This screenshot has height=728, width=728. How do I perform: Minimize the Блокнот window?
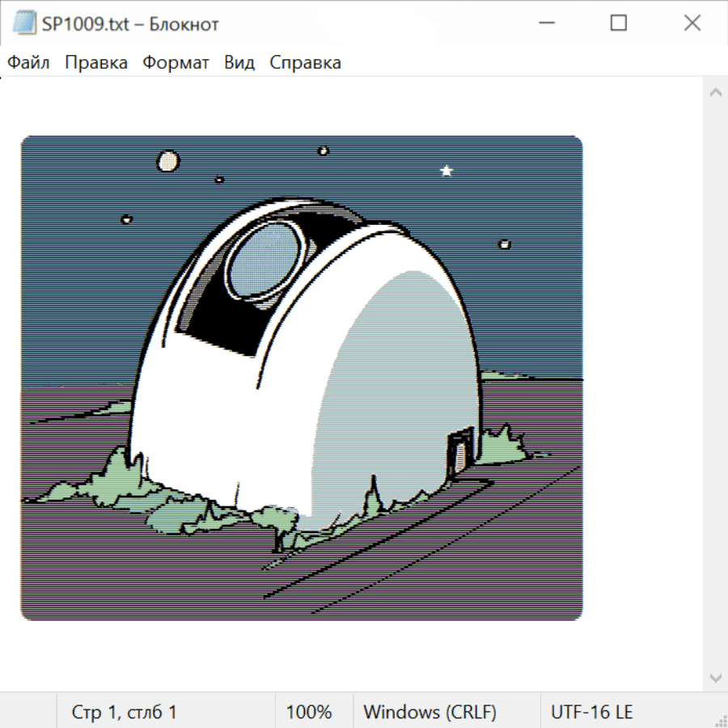(544, 23)
